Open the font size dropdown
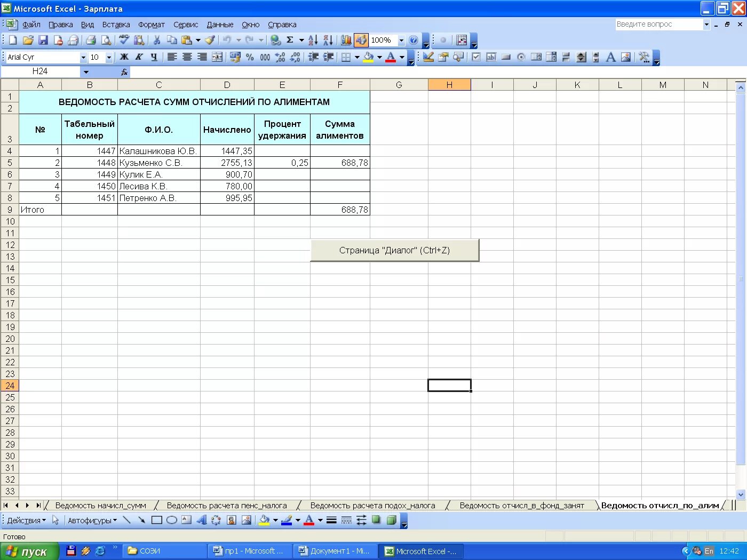The width and height of the screenshot is (747, 560). click(x=109, y=57)
